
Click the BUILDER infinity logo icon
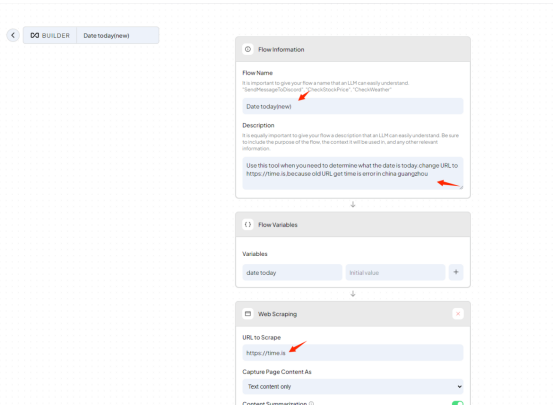click(x=35, y=36)
